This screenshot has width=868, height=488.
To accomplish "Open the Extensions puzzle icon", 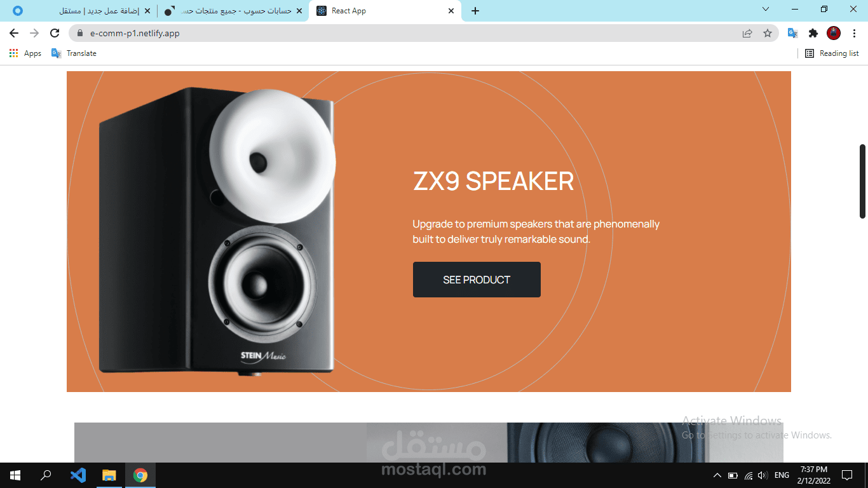I will (x=813, y=33).
